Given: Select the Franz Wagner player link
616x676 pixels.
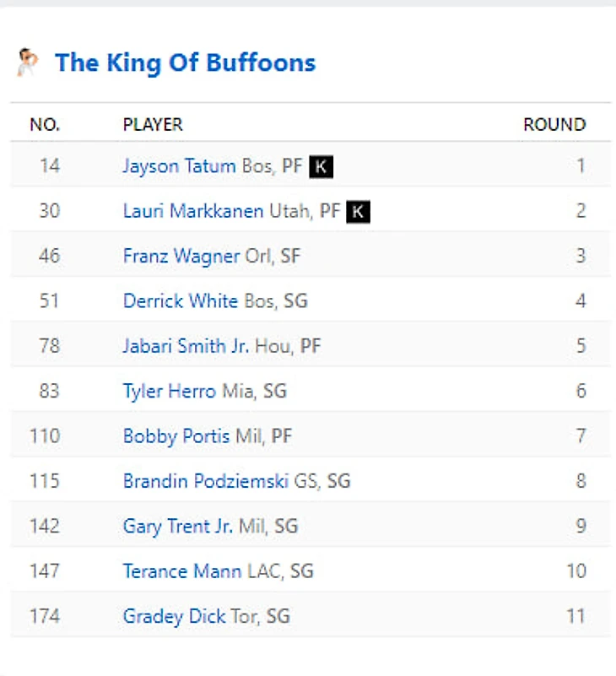Looking at the screenshot, I should [181, 256].
